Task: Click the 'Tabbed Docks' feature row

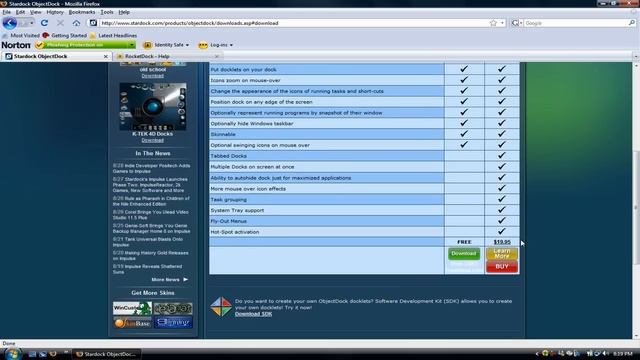Action: [327, 156]
